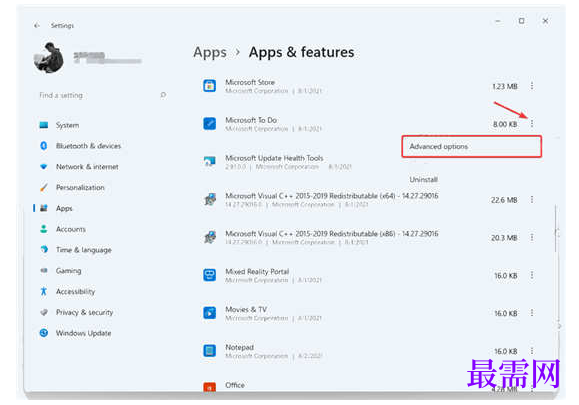Open more options for Notepad
Viewport: 579px width, 405px height.
(x=532, y=351)
